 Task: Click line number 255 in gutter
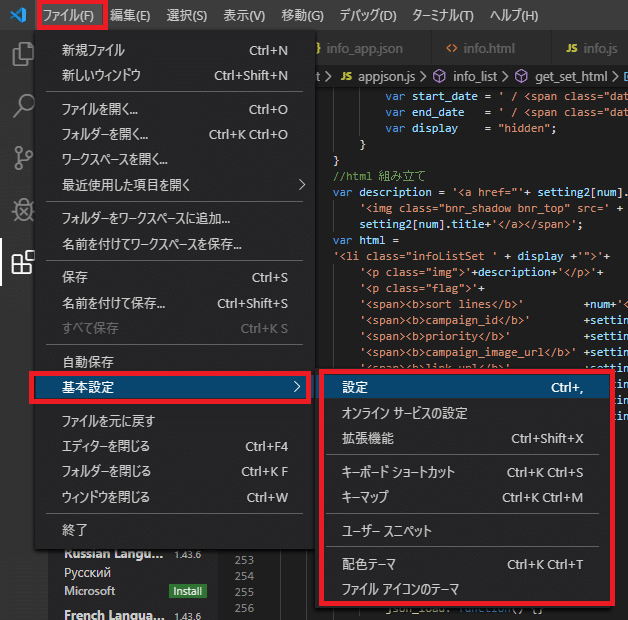[244, 592]
